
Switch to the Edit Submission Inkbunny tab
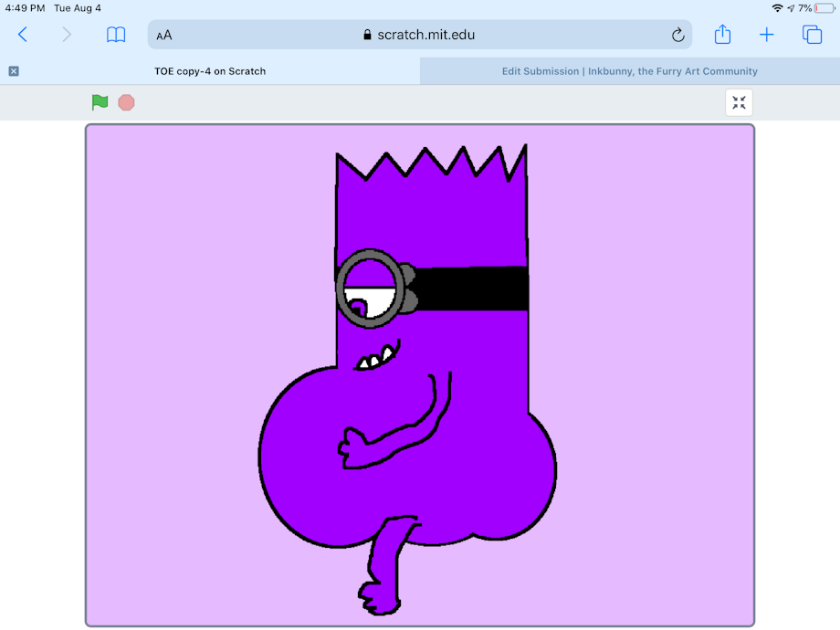point(630,71)
